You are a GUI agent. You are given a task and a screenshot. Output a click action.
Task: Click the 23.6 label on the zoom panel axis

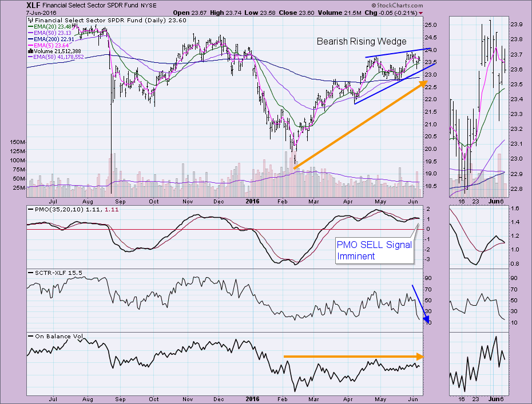tap(516, 70)
